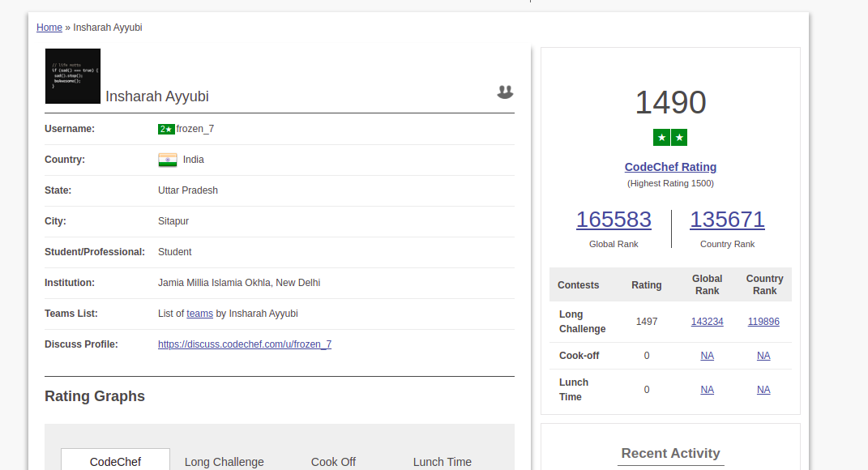This screenshot has height=470, width=868.
Task: Click the Long Challenge rating 1497 cell
Action: [x=647, y=322]
